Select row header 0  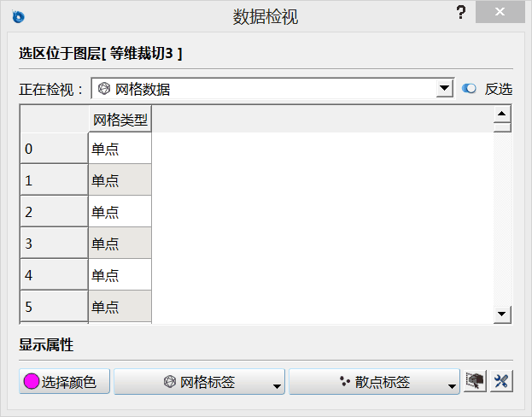click(55, 149)
